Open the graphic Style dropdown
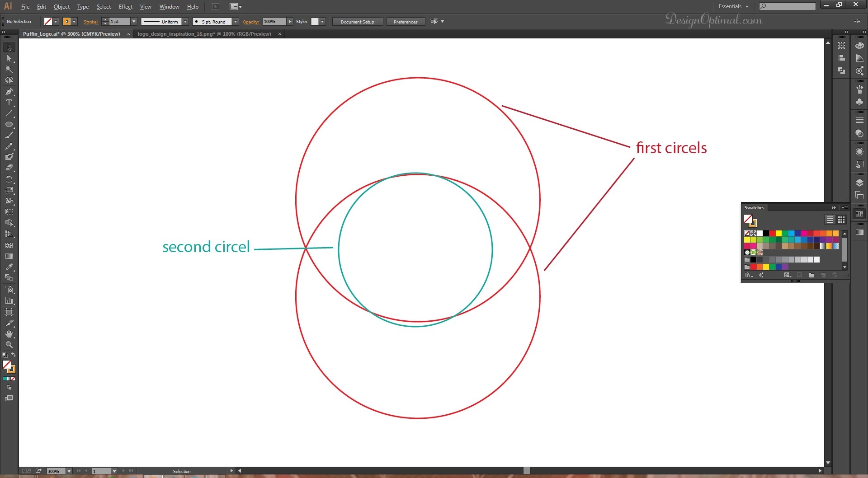Viewport: 868px width, 478px height. coord(322,22)
